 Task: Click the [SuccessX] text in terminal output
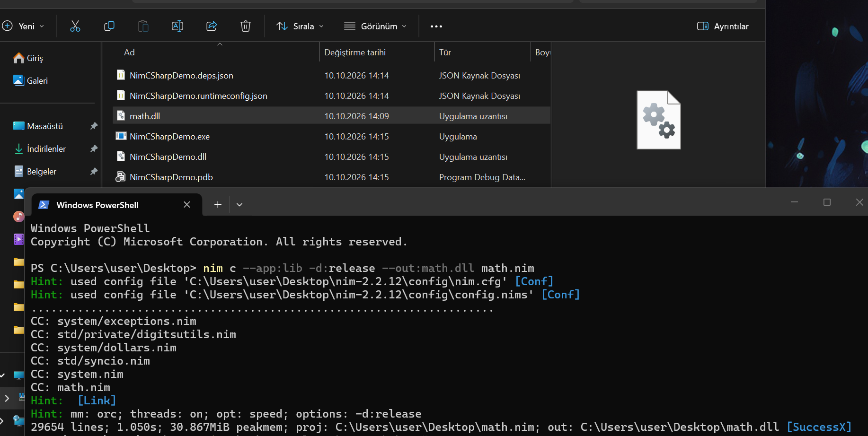coord(819,427)
